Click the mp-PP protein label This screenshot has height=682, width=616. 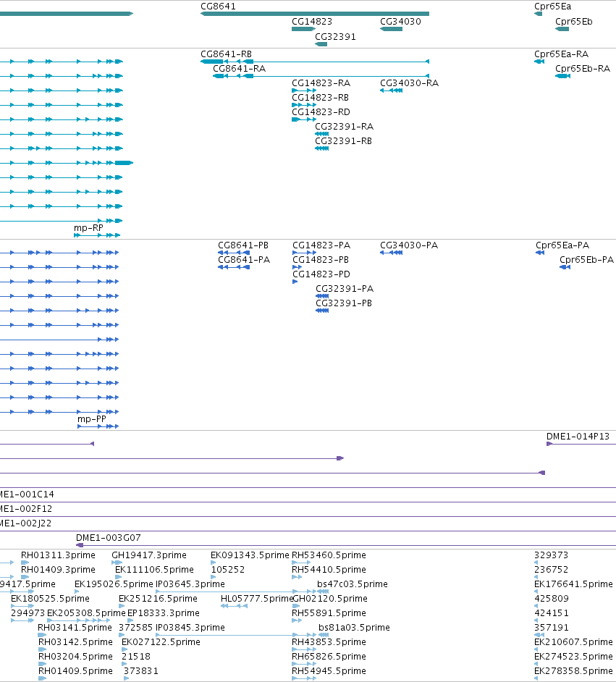(92, 418)
